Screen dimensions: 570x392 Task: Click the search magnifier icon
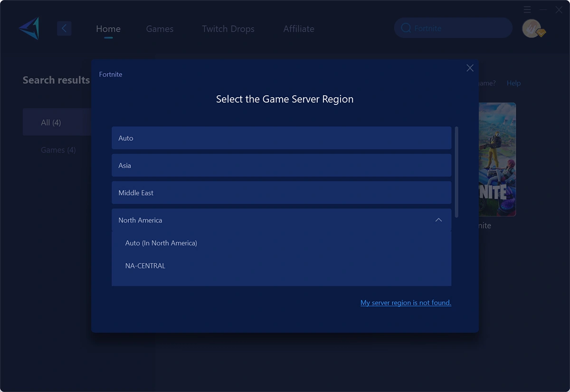[406, 28]
